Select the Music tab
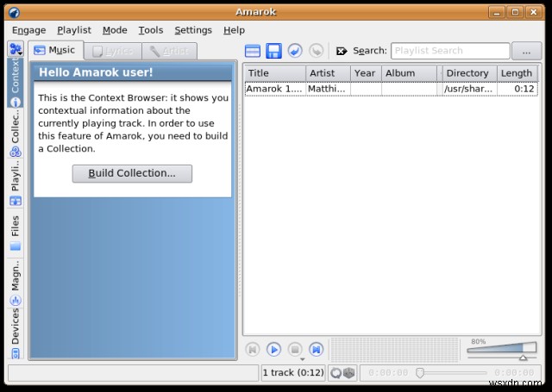 click(55, 50)
